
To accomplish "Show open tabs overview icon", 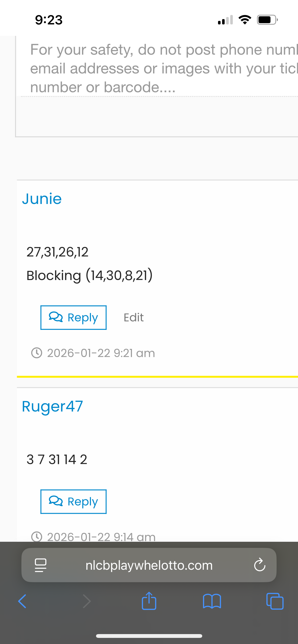I will pyautogui.click(x=275, y=601).
